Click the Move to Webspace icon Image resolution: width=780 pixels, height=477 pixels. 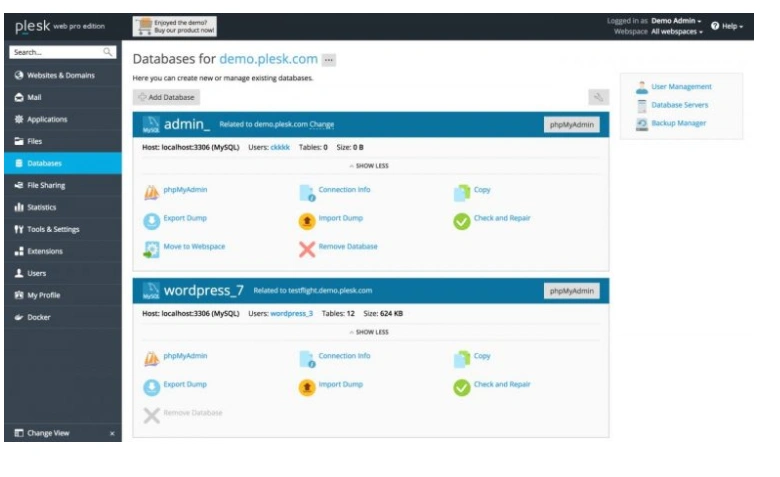click(x=151, y=249)
